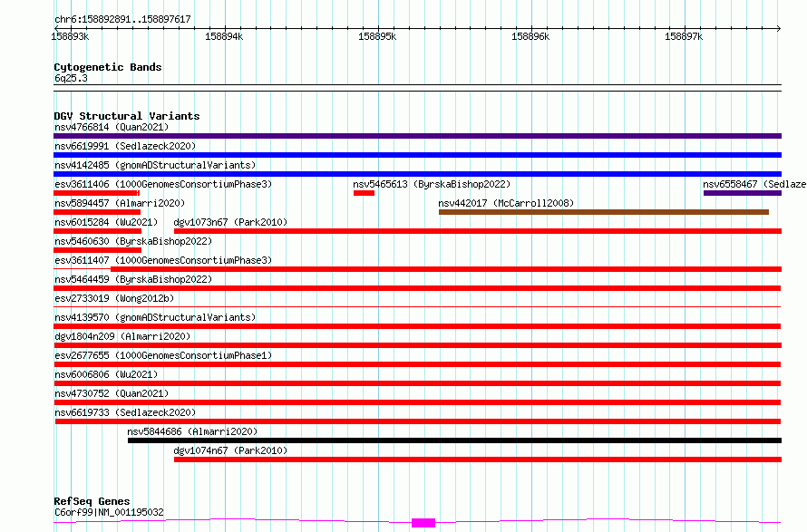Click the black nsv5844686 (Almarri2020) bar

coord(454,440)
